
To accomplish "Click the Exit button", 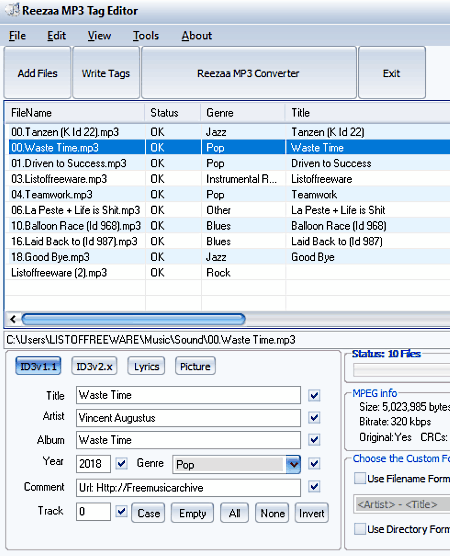I will (x=392, y=73).
